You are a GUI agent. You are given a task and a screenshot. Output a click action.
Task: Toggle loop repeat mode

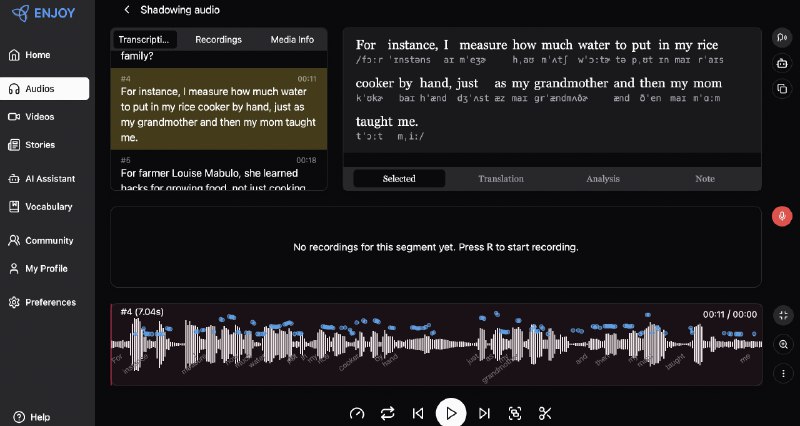388,413
